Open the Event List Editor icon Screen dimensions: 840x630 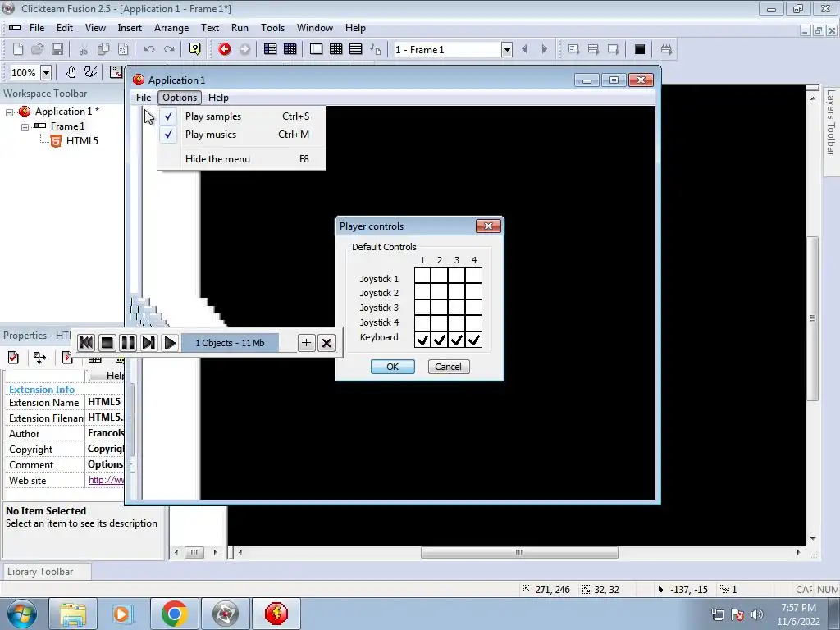pyautogui.click(x=290, y=49)
